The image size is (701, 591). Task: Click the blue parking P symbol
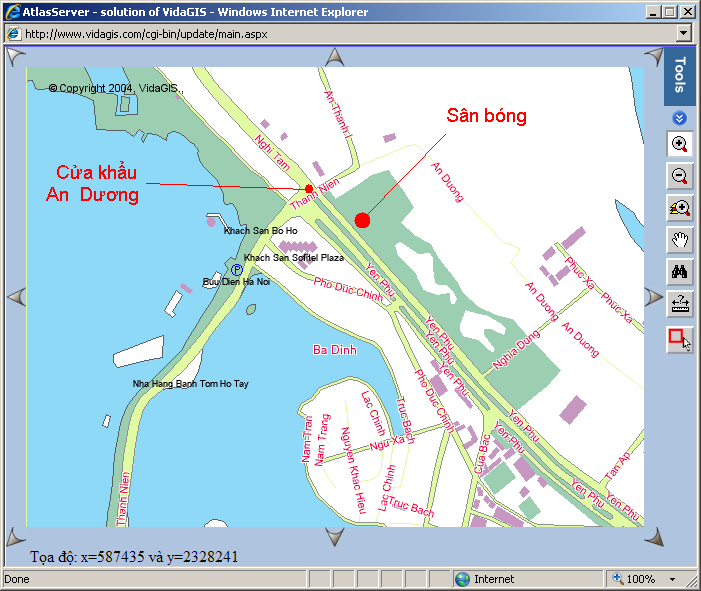point(237,270)
